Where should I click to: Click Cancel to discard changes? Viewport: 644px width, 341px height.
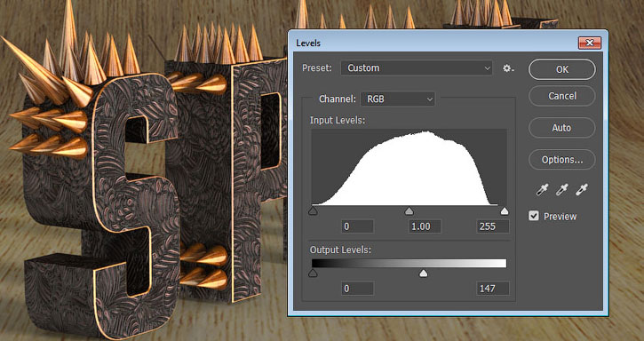pos(562,96)
